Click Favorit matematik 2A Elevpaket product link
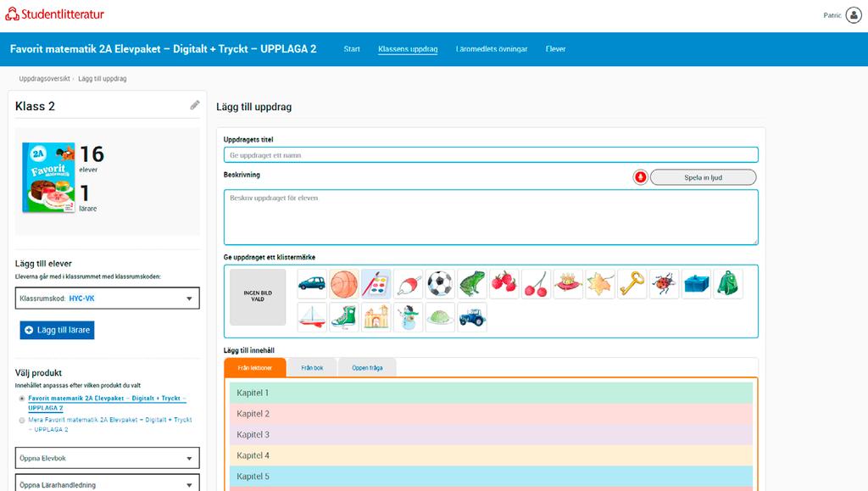Screen dimensions: 868x491 [x=107, y=403]
